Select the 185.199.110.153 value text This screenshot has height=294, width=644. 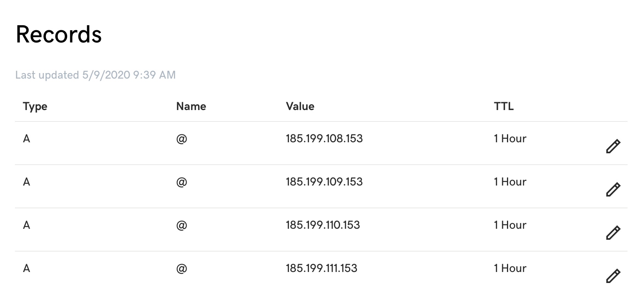coord(323,225)
